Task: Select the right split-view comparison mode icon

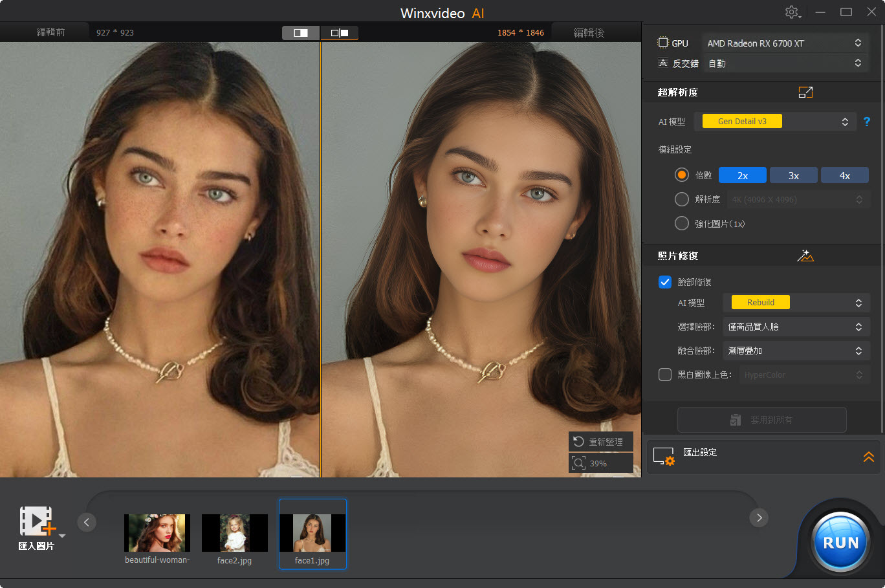Action: [x=340, y=32]
